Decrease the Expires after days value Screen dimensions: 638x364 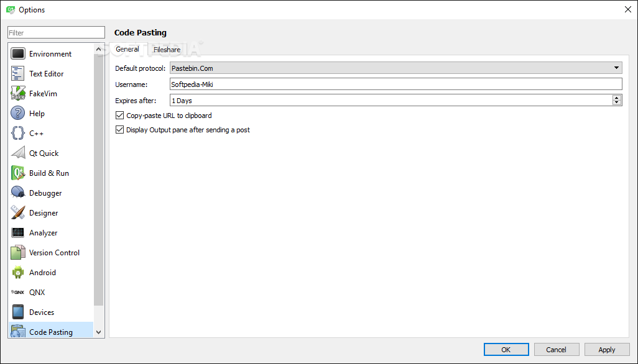[617, 102]
